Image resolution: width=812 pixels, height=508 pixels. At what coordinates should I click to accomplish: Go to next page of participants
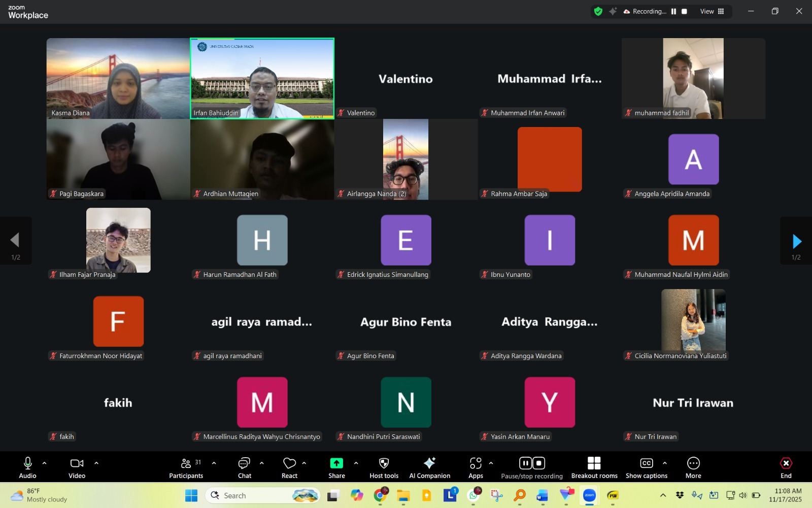(x=796, y=241)
